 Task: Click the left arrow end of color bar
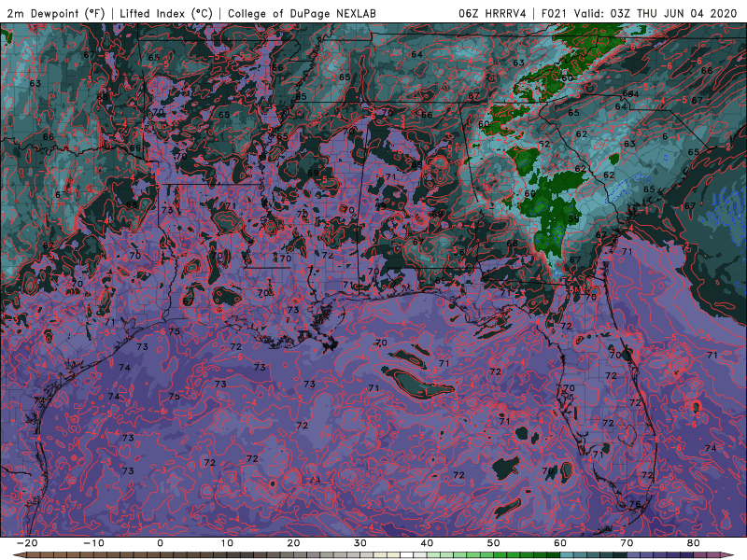[19, 555]
